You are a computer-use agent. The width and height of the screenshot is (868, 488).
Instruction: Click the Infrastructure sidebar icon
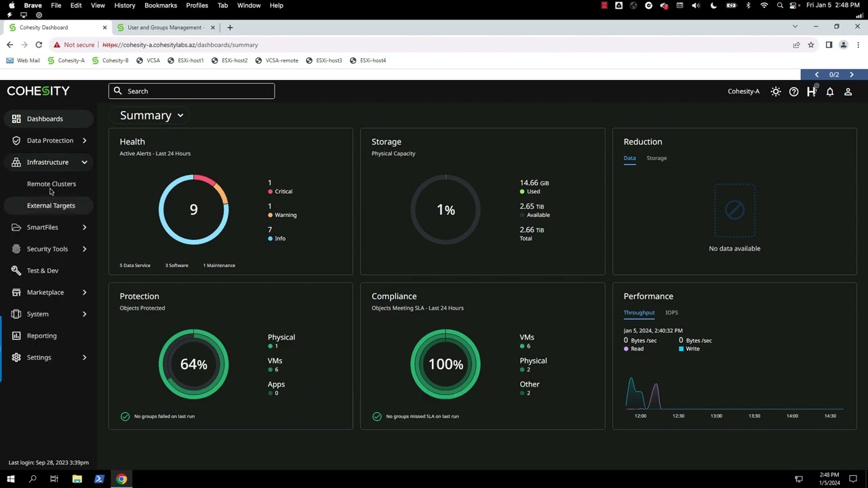coord(16,162)
